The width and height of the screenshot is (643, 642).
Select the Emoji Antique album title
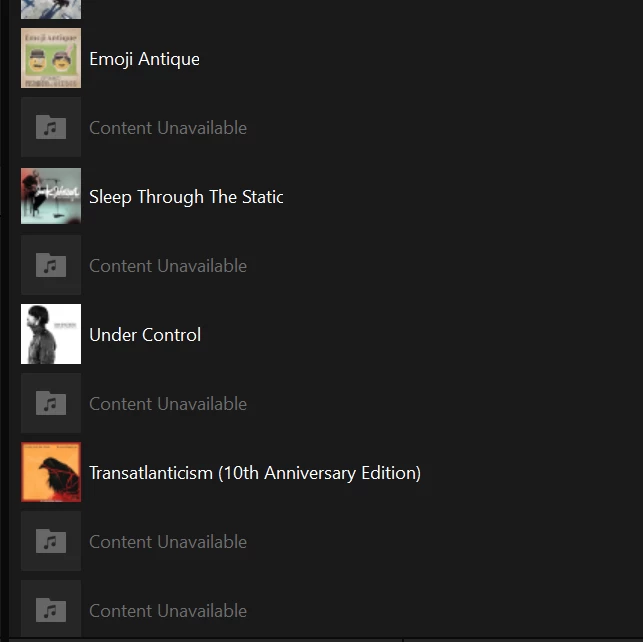point(144,59)
